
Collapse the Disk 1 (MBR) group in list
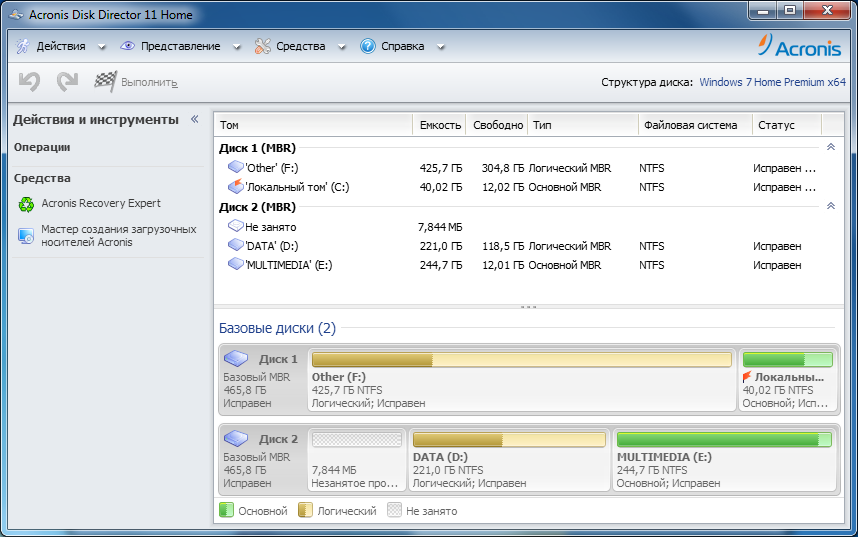[829, 147]
